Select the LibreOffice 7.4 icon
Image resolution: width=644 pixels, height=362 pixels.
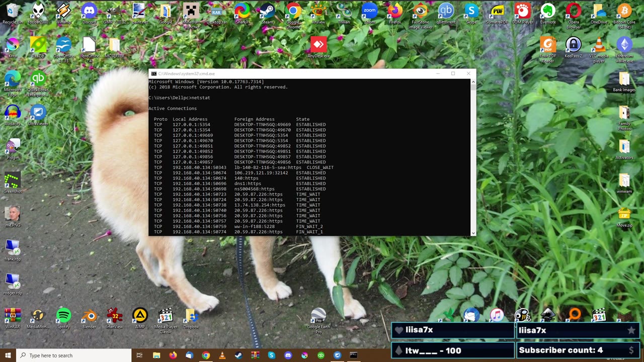click(x=89, y=49)
